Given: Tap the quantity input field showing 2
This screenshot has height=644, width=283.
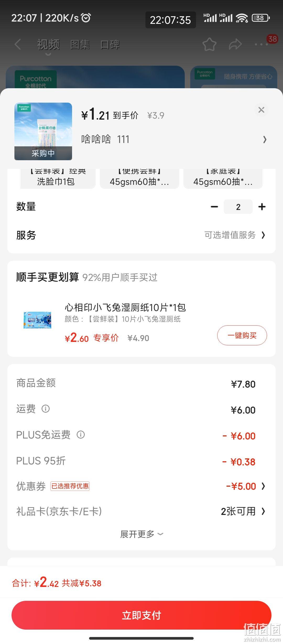Looking at the screenshot, I should point(238,207).
